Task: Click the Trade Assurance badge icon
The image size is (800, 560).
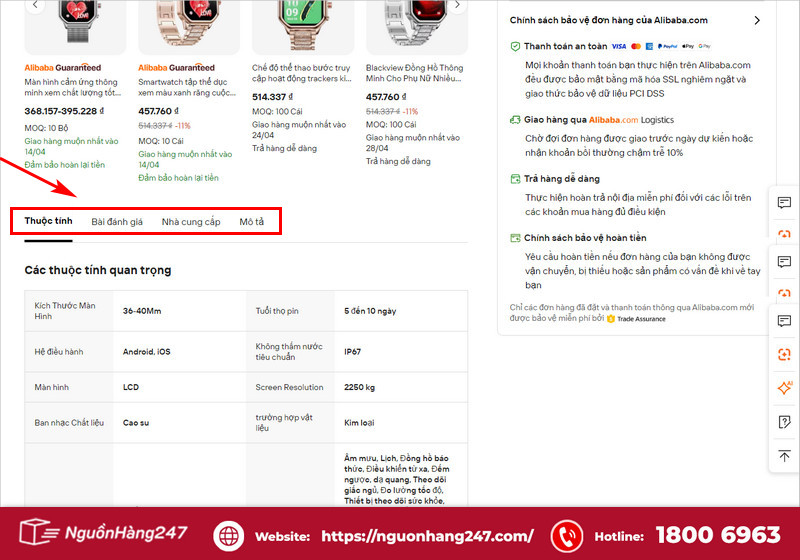Action: 610,319
